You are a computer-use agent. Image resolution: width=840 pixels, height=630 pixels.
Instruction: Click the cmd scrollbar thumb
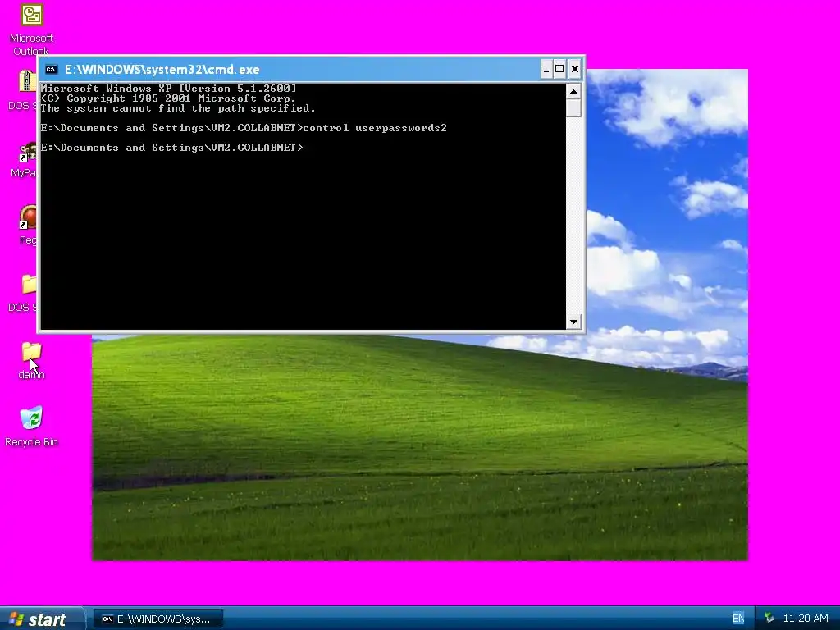tap(573, 108)
